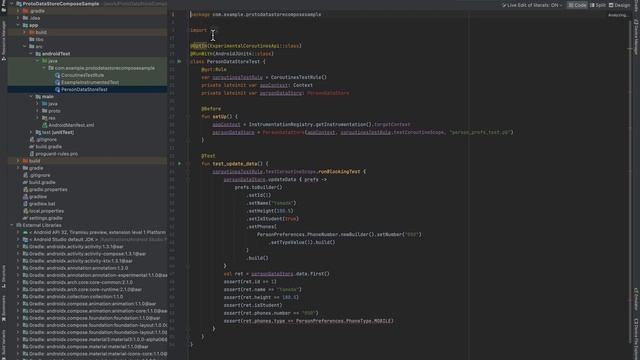Click the gradle.properties file icon

click(25, 190)
